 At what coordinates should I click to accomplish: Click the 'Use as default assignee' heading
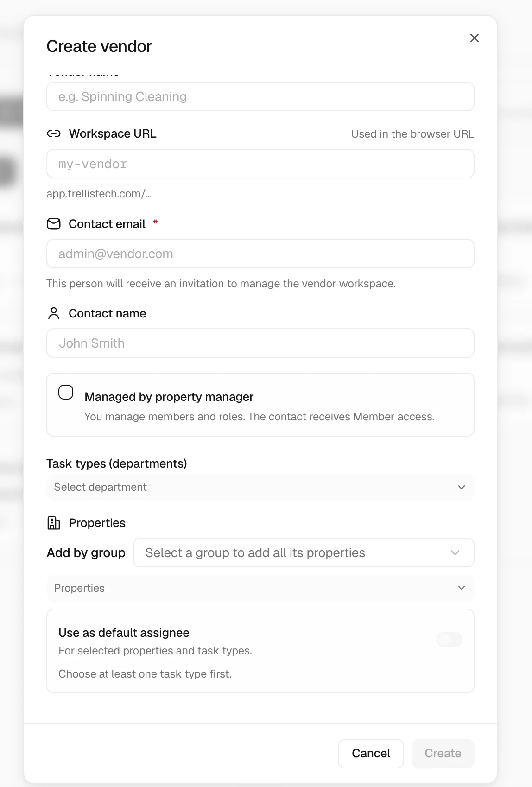click(124, 633)
